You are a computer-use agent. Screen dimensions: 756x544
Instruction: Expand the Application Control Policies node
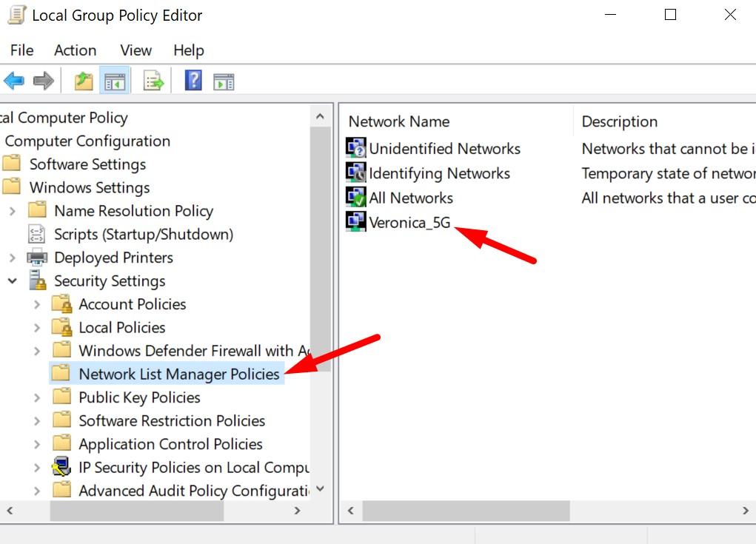[x=37, y=444]
